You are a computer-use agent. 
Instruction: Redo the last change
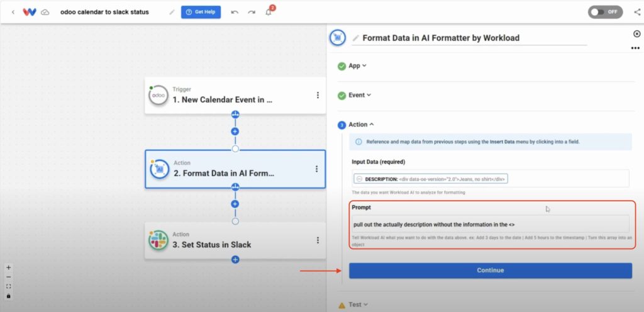(252, 13)
